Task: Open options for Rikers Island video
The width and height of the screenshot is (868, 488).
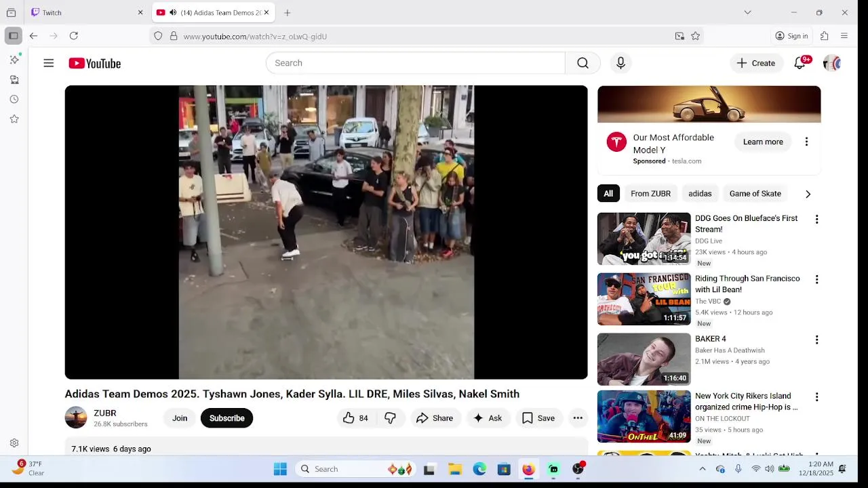Action: pos(816,397)
